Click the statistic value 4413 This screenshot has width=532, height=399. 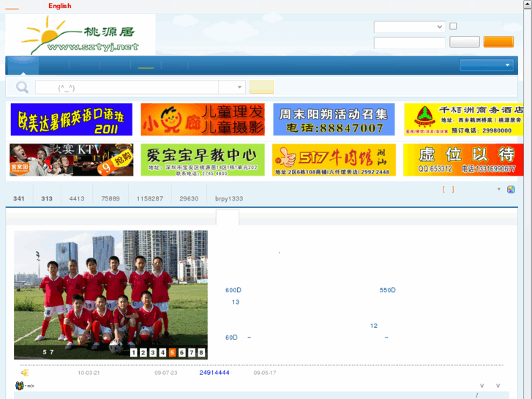coord(77,198)
